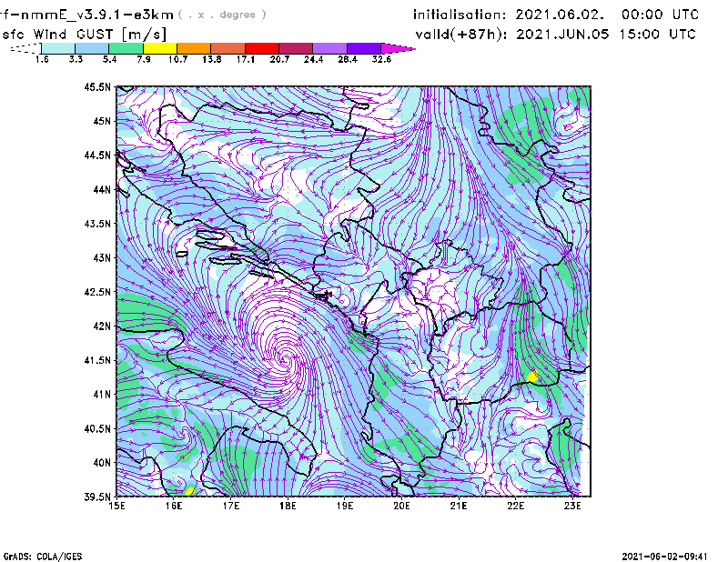The width and height of the screenshot is (728, 562).
Task: Click the cyclone vortex center in the Adriatic
Action: coord(286,358)
